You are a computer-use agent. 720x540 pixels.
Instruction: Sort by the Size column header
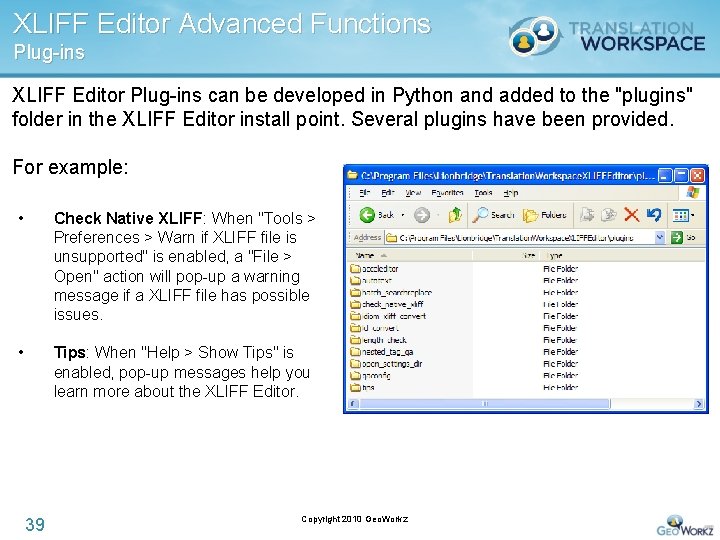pyautogui.click(x=505, y=255)
